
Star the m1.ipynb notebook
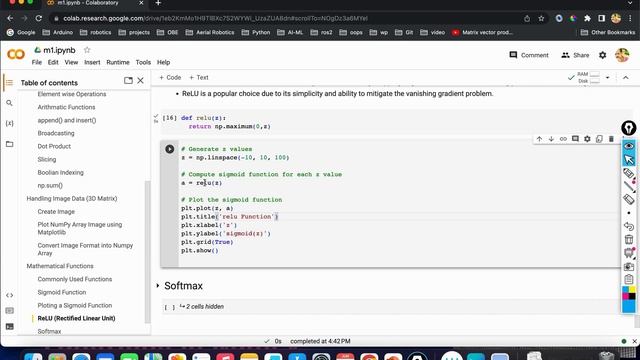(87, 50)
